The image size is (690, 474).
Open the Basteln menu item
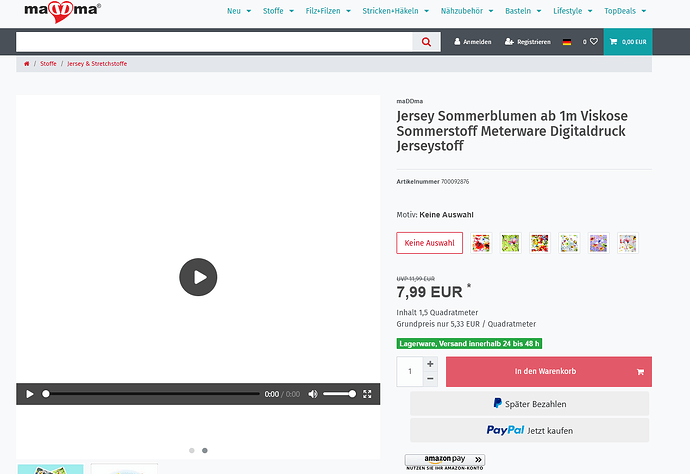pos(523,11)
